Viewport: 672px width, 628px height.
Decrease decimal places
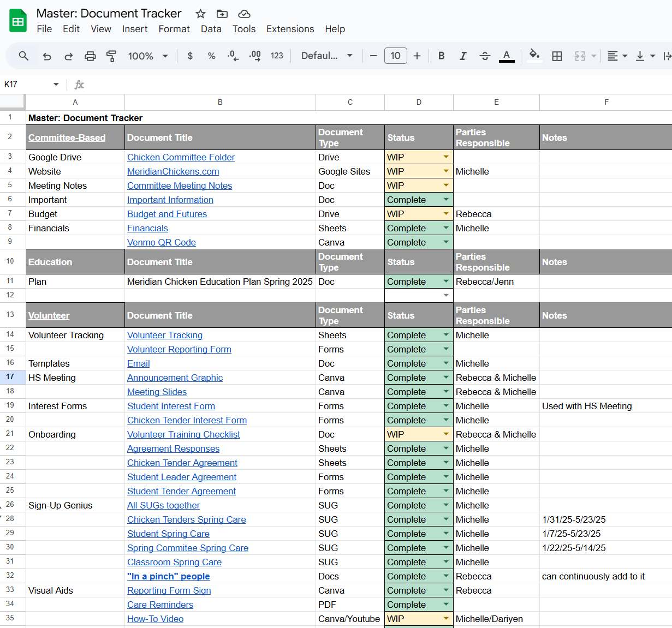click(x=233, y=56)
